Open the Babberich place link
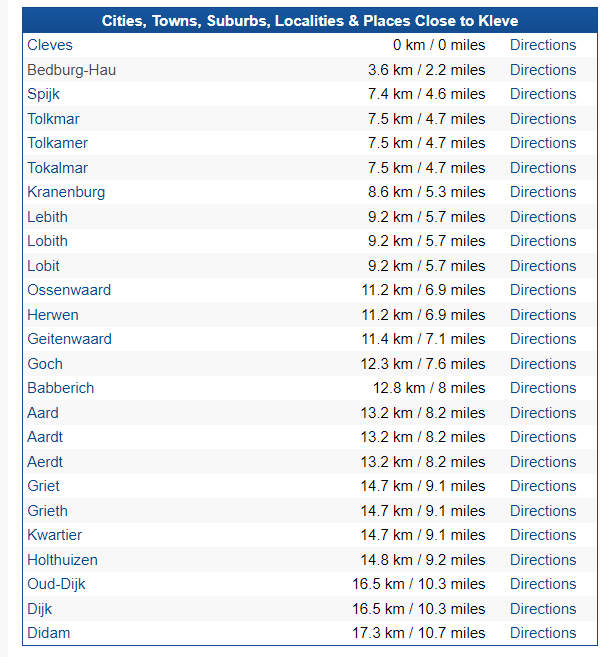This screenshot has width=603, height=657. pyautogui.click(x=61, y=388)
